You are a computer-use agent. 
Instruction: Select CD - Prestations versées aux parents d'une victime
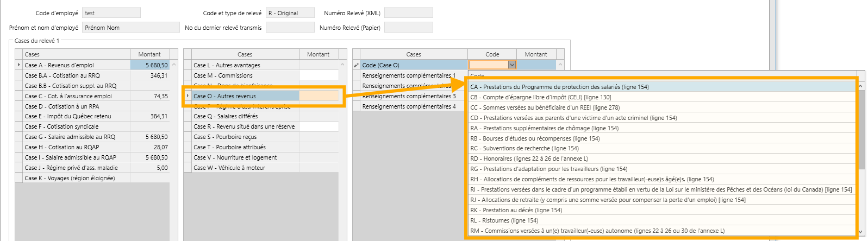[x=663, y=118]
